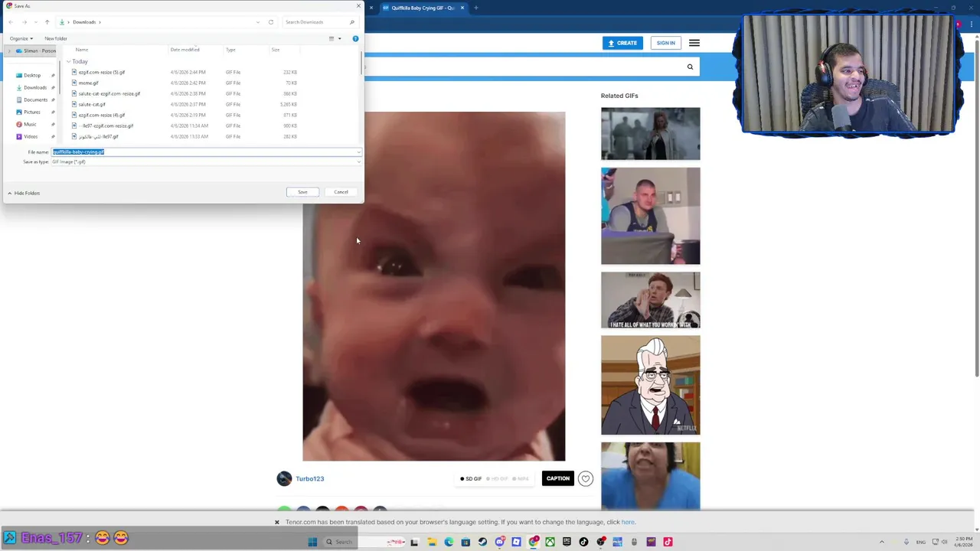This screenshot has height=551, width=980.
Task: Open Roblox from the taskbar
Action: point(516,542)
